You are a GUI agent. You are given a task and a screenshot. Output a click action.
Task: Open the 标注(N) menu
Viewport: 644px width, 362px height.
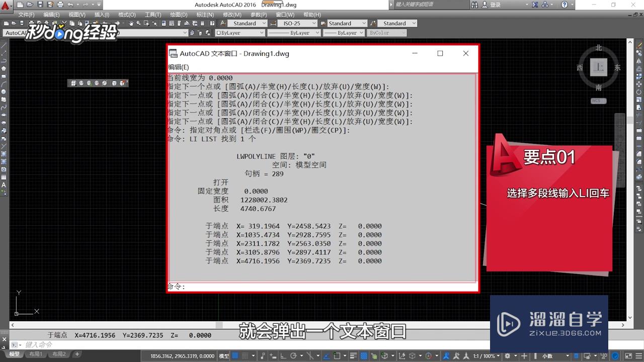coord(205,15)
